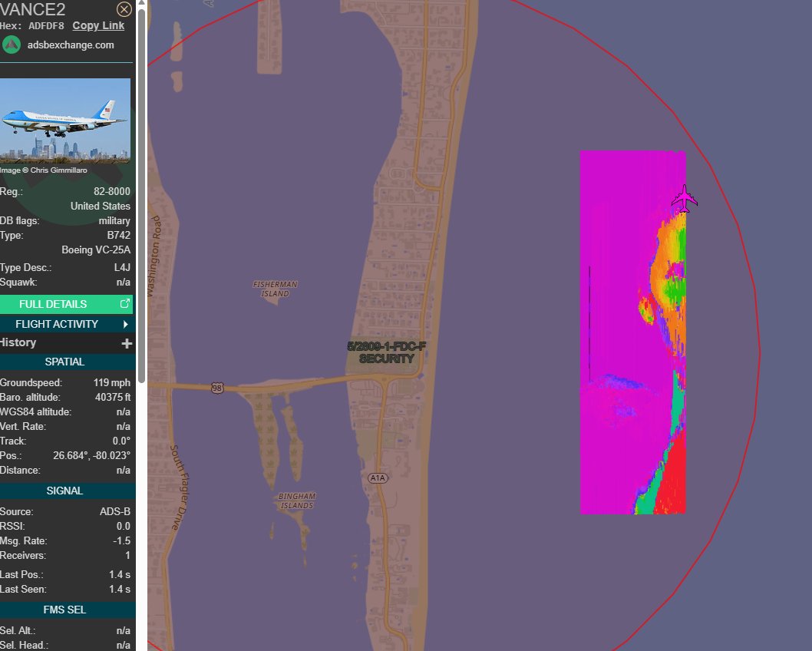Select registration value 82-8000
The height and width of the screenshot is (651, 812).
[112, 191]
